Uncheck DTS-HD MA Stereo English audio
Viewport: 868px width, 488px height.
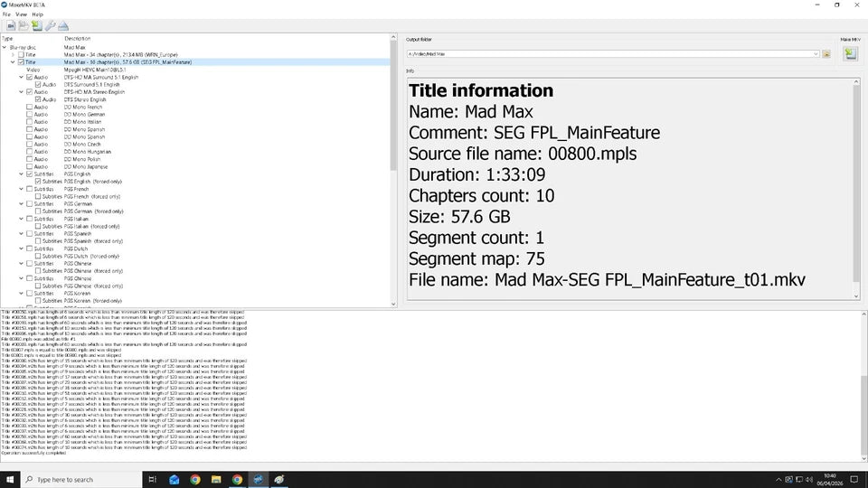29,92
